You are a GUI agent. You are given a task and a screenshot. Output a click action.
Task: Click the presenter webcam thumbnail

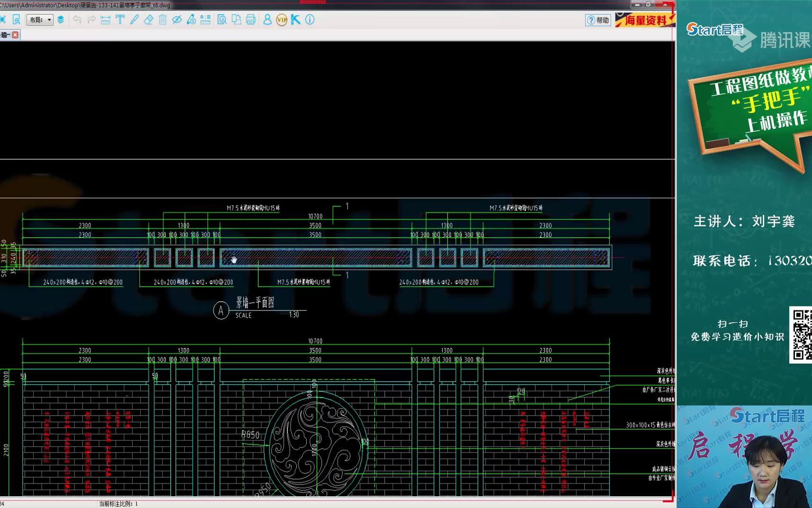click(x=744, y=457)
